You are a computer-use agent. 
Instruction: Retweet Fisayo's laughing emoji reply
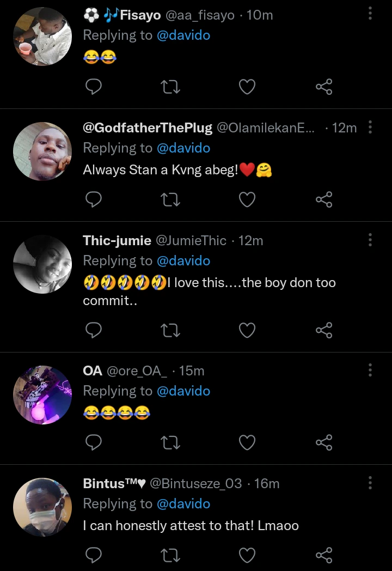click(x=171, y=87)
